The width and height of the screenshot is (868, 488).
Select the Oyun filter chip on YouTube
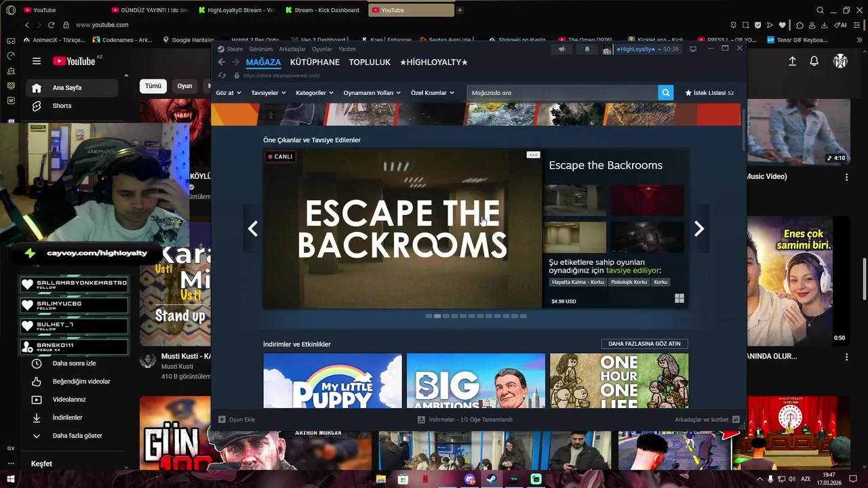(x=184, y=86)
